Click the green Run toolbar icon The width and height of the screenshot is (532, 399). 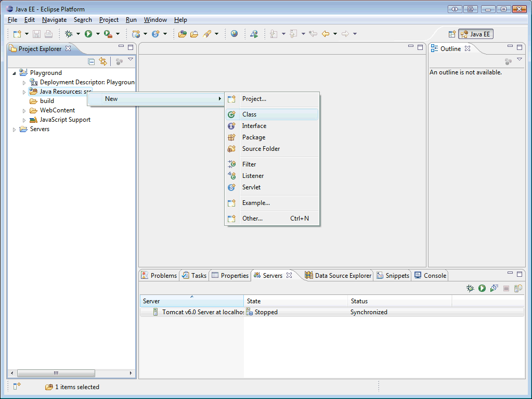88,34
